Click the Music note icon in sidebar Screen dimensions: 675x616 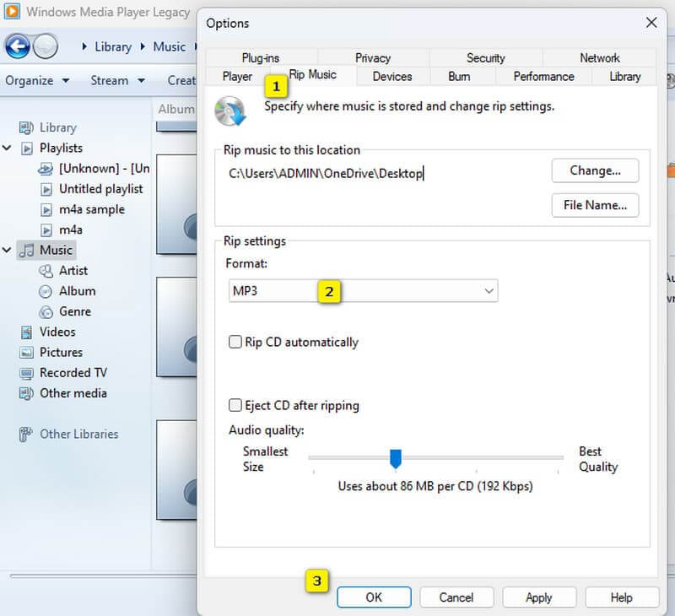(27, 251)
